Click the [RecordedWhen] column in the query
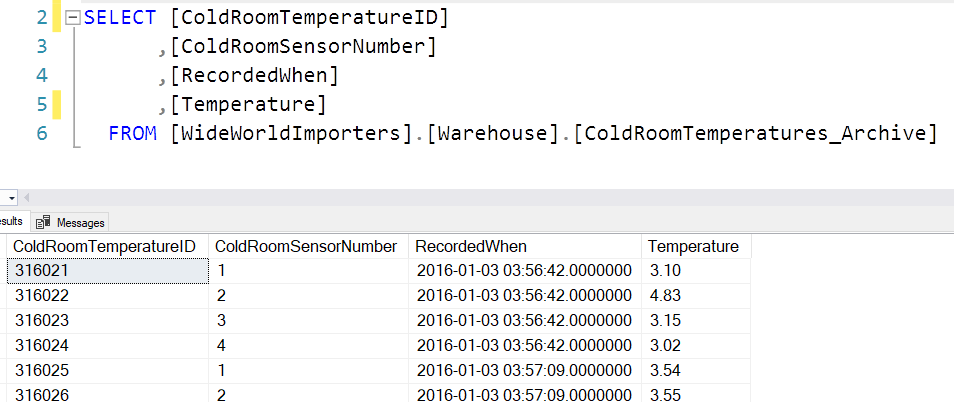 pyautogui.click(x=254, y=75)
